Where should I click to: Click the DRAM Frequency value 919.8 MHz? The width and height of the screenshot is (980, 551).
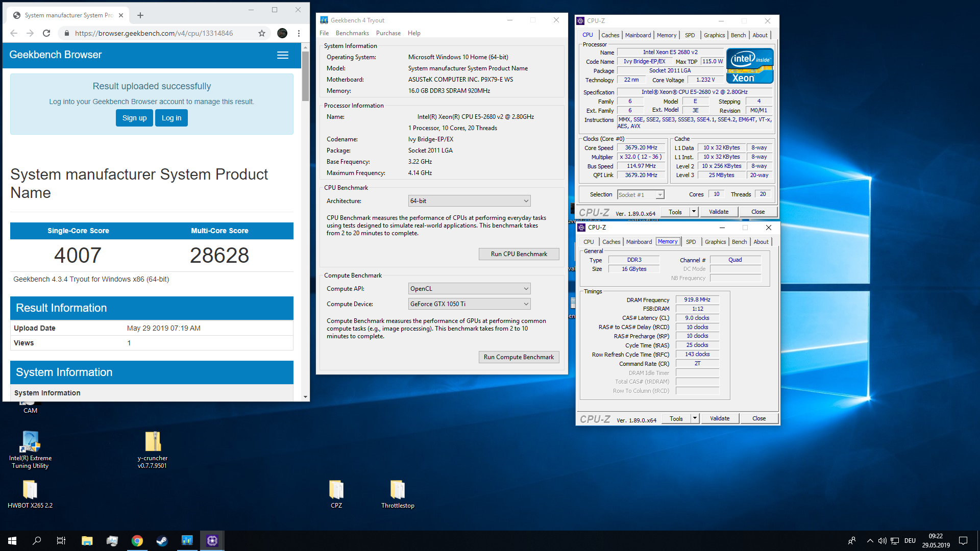[x=697, y=299]
